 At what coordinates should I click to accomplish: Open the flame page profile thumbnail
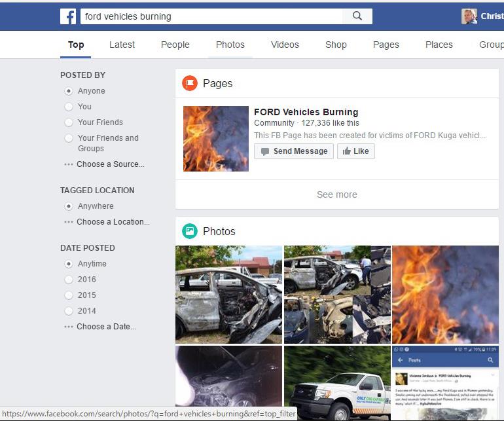pyautogui.click(x=216, y=139)
